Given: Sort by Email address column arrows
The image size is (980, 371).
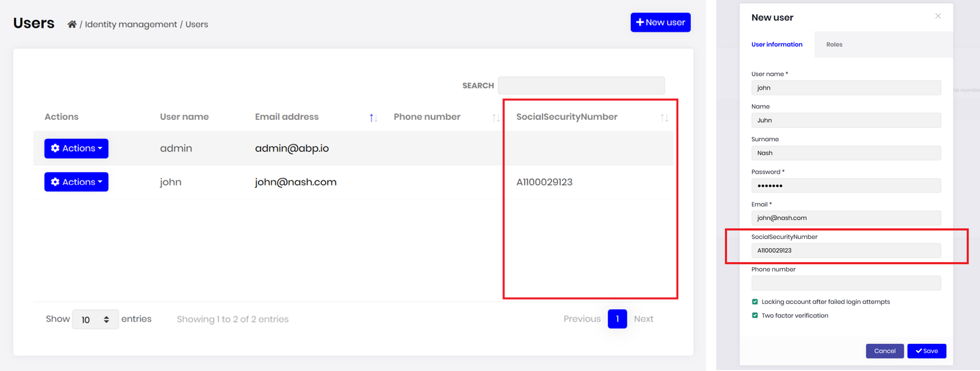Looking at the screenshot, I should coord(373,118).
